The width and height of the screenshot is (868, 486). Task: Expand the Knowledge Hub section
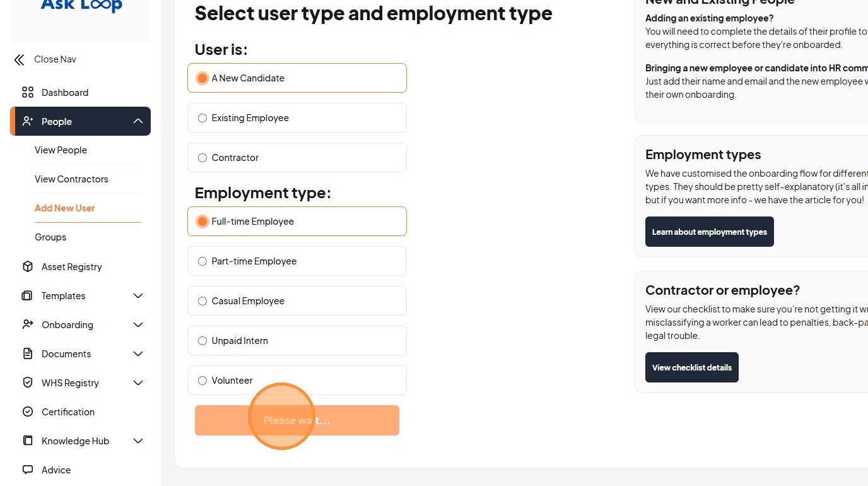pyautogui.click(x=138, y=441)
